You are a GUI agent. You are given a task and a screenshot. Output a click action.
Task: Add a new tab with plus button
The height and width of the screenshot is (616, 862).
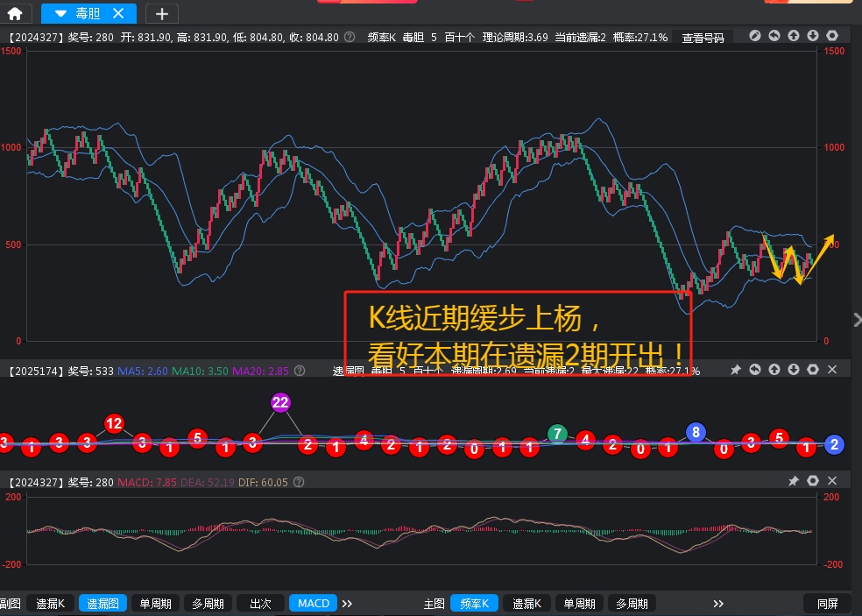[x=161, y=13]
